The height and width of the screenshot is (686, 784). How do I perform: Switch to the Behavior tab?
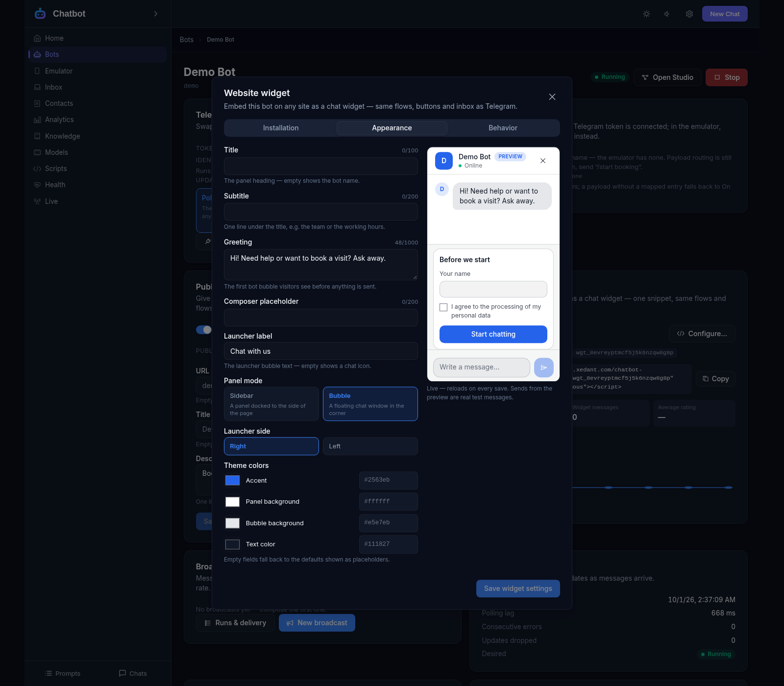point(503,128)
